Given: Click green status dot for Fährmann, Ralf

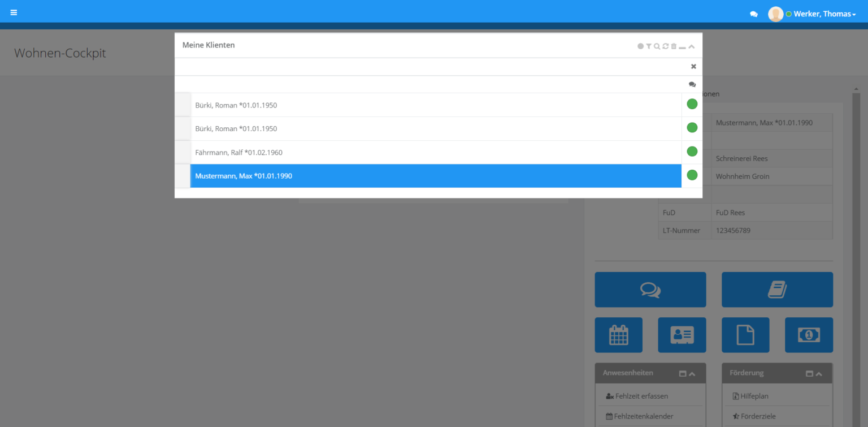Looking at the screenshot, I should (x=692, y=152).
